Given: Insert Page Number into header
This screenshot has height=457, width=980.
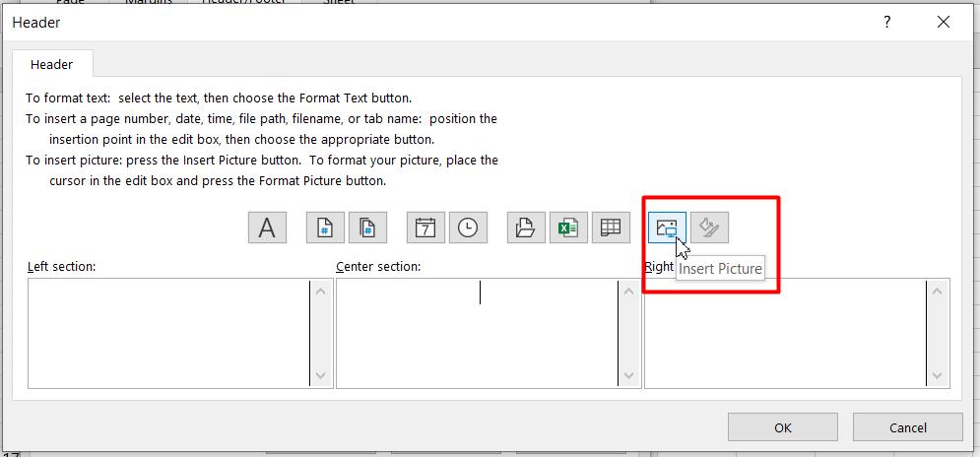Looking at the screenshot, I should click(x=325, y=228).
